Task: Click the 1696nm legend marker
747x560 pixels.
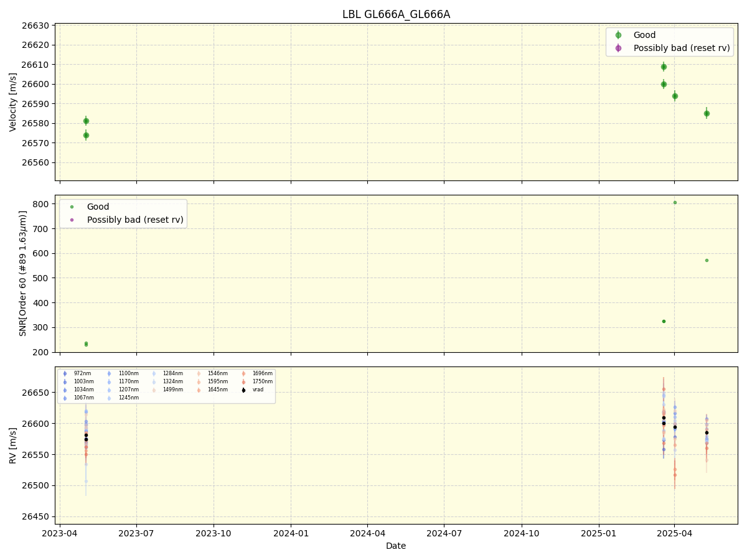Action: click(x=243, y=374)
